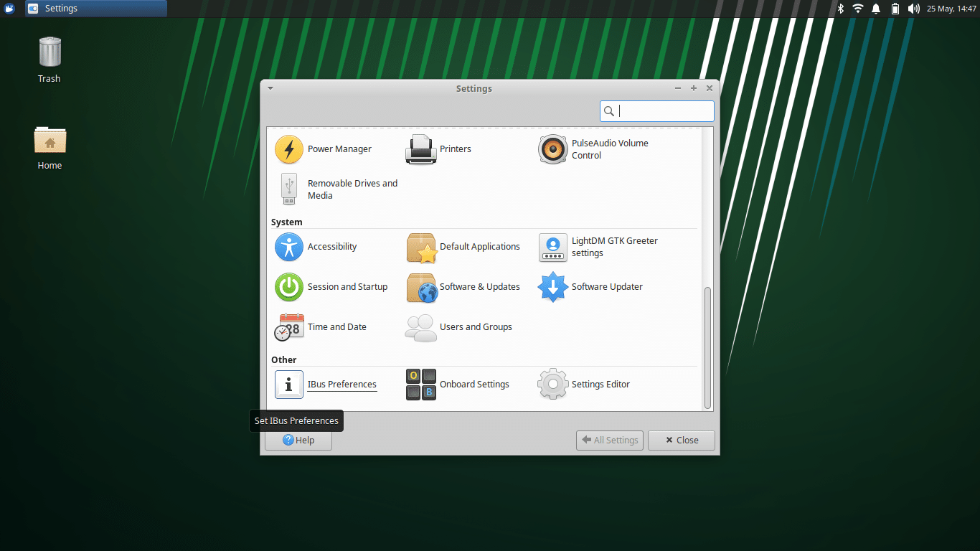The image size is (980, 551).
Task: Select the Default Applications label
Action: pos(480,247)
